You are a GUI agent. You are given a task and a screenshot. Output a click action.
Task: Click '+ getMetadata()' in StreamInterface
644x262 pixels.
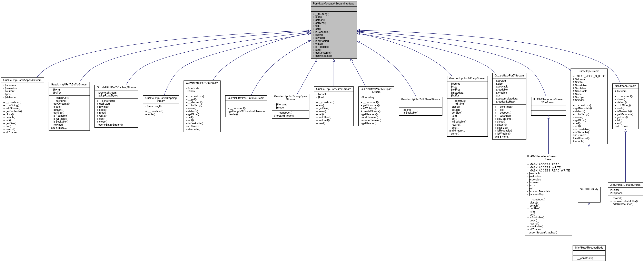(322, 56)
